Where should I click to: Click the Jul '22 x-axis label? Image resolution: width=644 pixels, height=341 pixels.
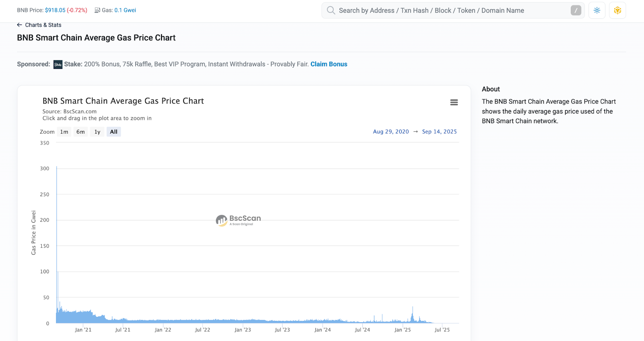[202, 330]
